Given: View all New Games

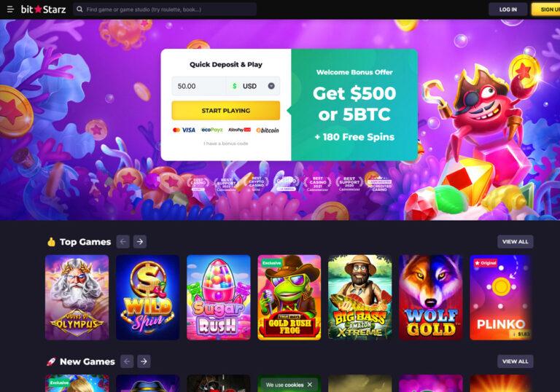Looking at the screenshot, I should pyautogui.click(x=516, y=361).
